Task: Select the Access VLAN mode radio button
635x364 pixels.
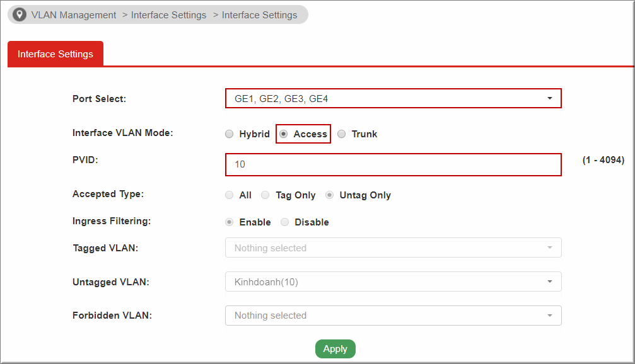Action: pyautogui.click(x=284, y=134)
